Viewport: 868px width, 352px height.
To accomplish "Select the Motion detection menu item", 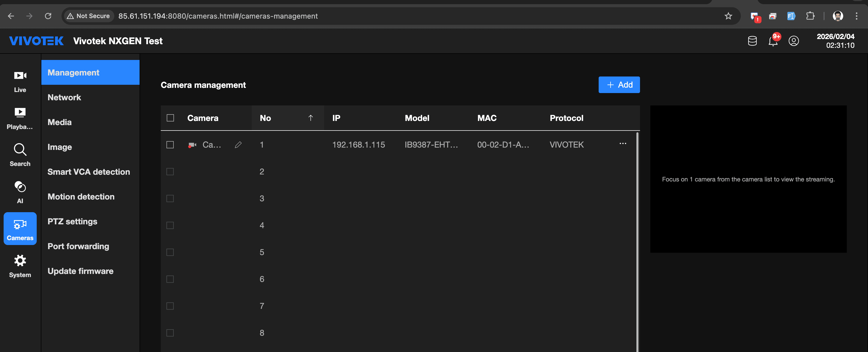I will point(81,197).
